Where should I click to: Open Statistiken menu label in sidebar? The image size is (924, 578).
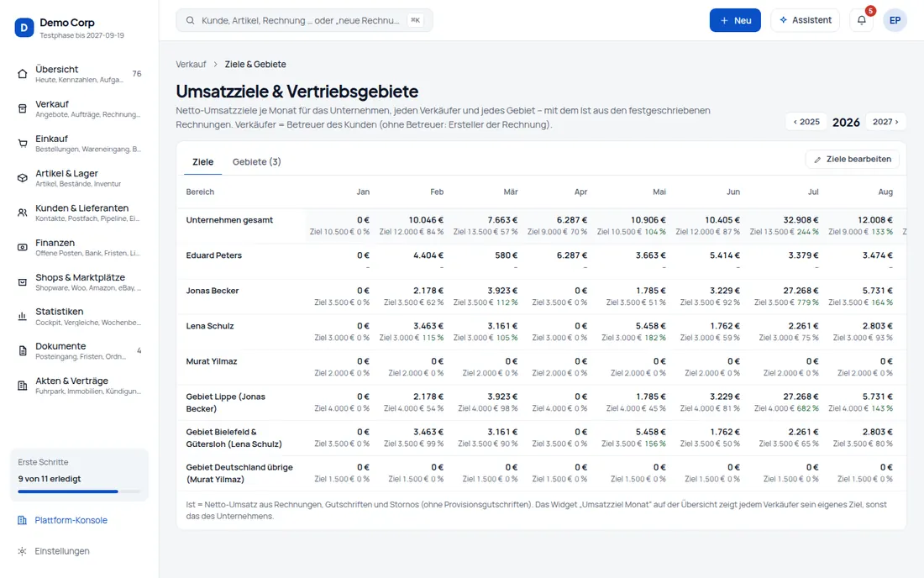click(x=59, y=312)
